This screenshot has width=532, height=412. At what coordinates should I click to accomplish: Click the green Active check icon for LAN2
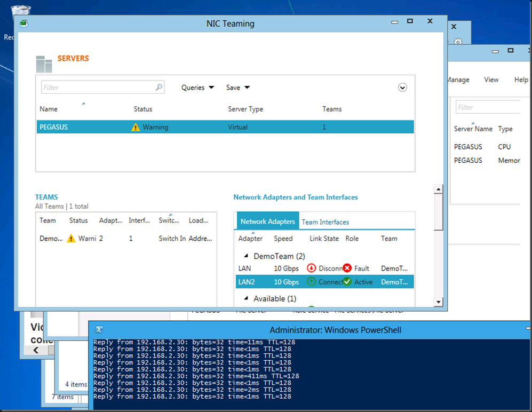[347, 282]
